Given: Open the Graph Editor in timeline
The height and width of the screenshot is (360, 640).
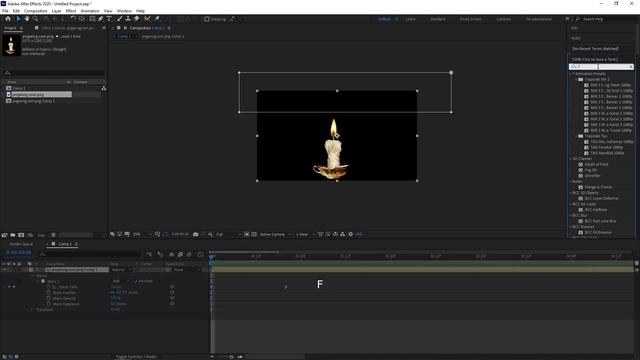Looking at the screenshot, I should 200,254.
